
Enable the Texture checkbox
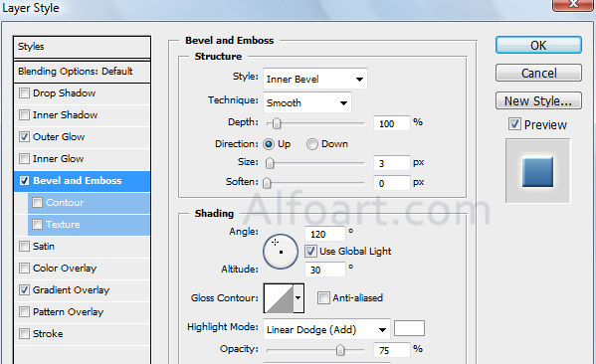[x=37, y=224]
